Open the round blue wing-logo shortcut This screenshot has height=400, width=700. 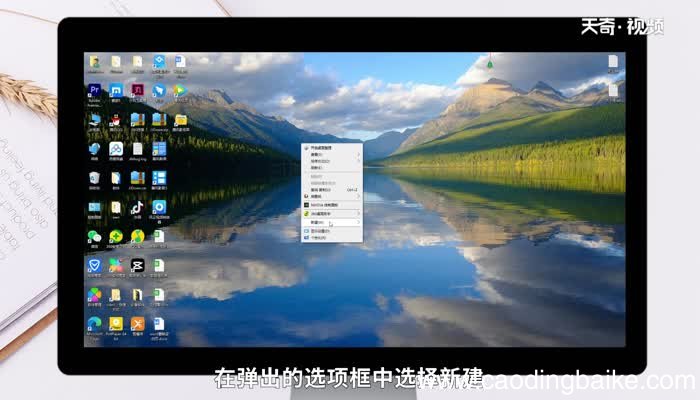tap(159, 90)
